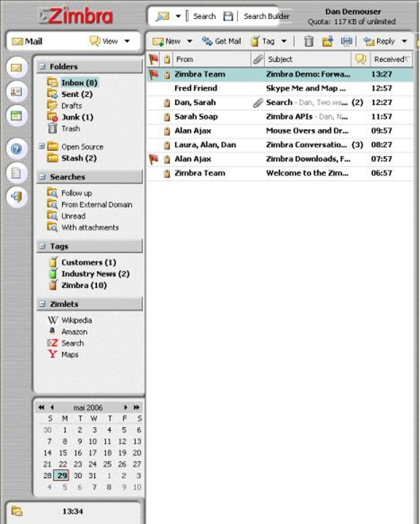
Task: Open the search type dropdown arrow
Action: coord(178,16)
